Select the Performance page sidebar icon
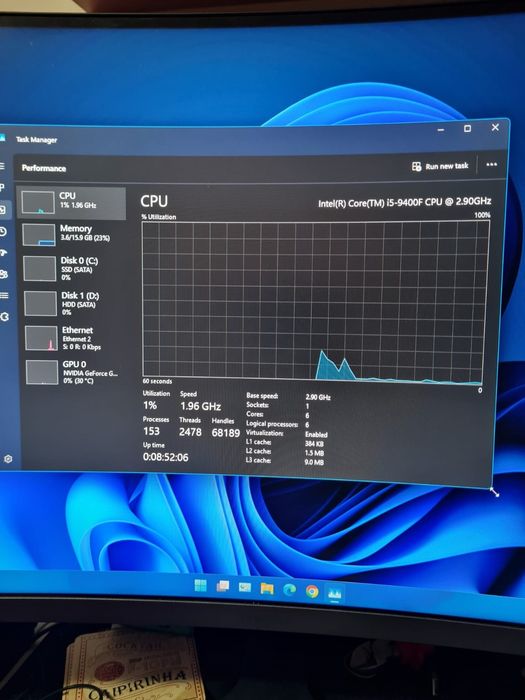 (x=3, y=209)
